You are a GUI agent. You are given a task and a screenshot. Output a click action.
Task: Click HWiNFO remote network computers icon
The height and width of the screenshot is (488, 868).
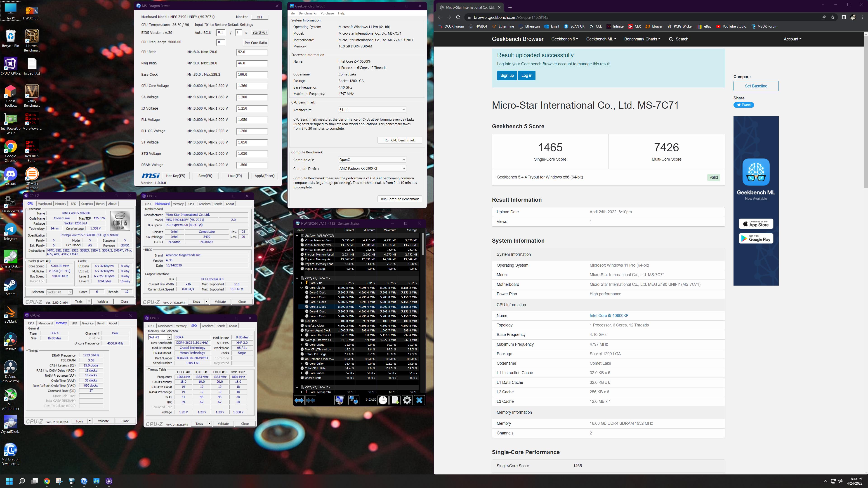(x=354, y=400)
